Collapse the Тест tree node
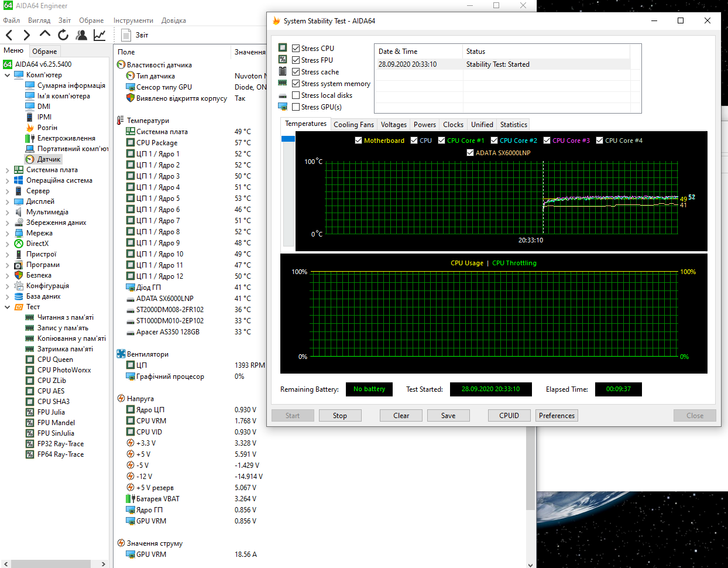The image size is (728, 568). pos(7,307)
